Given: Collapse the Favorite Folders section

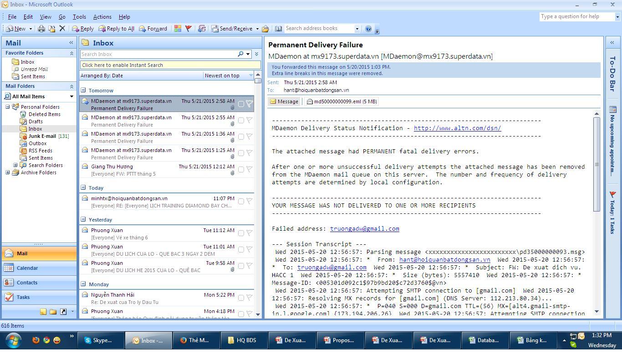Looking at the screenshot, I should [71, 53].
